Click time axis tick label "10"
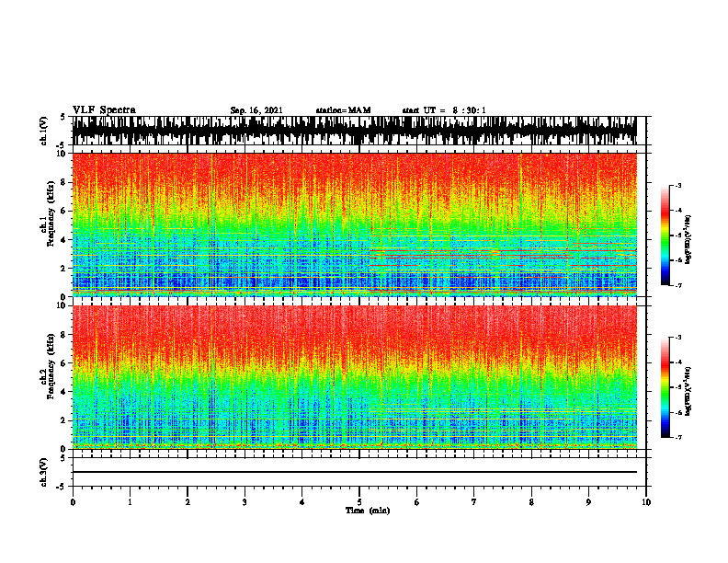The image size is (728, 563). (646, 502)
